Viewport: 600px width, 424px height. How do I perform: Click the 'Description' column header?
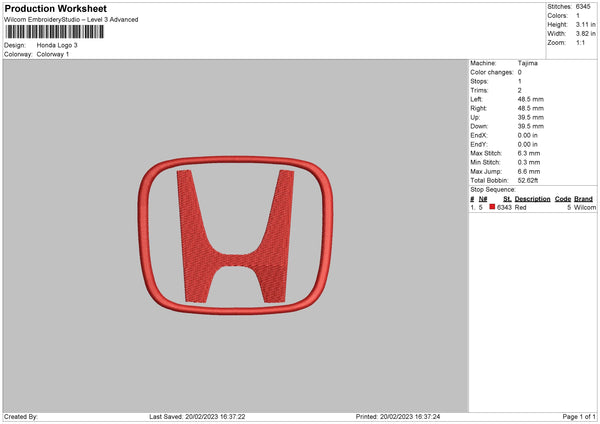click(x=532, y=199)
